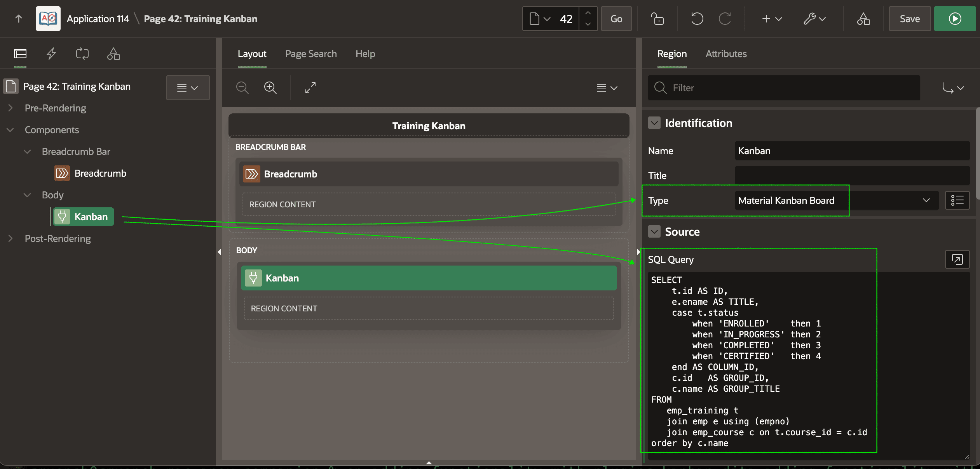980x469 pixels.
Task: Zoom in the layout view
Action: [270, 88]
